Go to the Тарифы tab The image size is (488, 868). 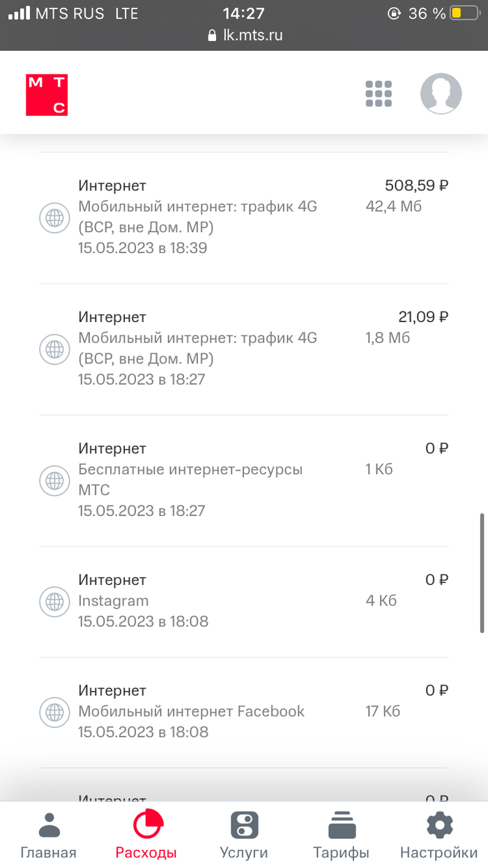pos(341,835)
